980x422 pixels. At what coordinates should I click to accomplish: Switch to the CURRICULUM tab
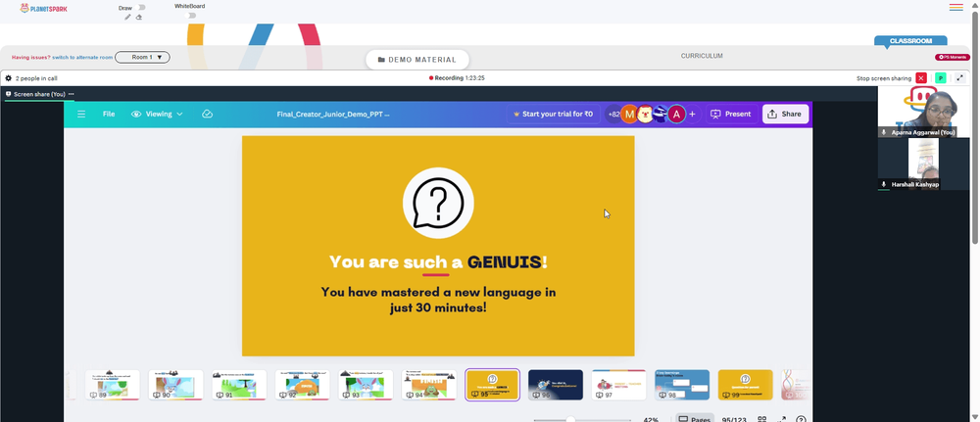click(702, 56)
